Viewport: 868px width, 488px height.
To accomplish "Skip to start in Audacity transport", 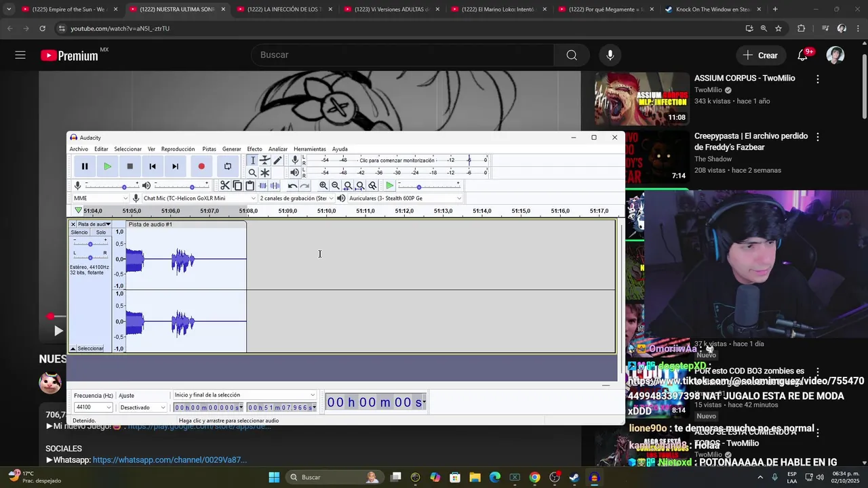I will [153, 166].
